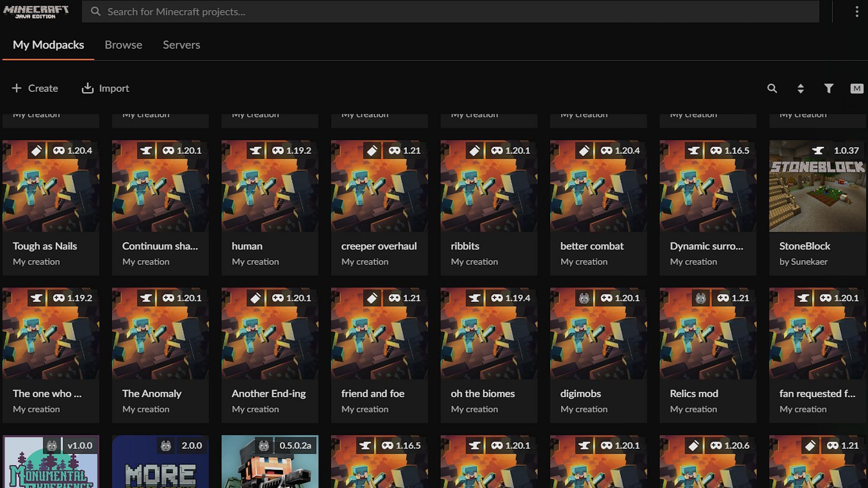Click the Forge hammer icon on Continuum sha...
The height and width of the screenshot is (488, 868).
click(x=146, y=150)
